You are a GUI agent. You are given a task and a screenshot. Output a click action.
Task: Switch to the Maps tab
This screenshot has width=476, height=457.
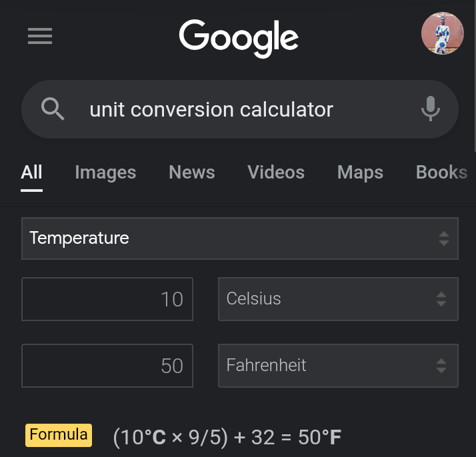[x=360, y=173]
